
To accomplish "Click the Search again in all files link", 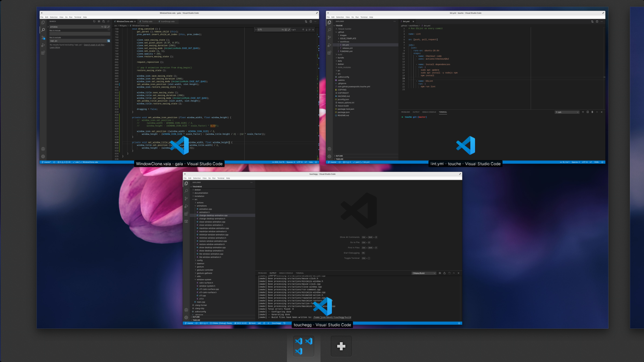I will (x=94, y=45).
